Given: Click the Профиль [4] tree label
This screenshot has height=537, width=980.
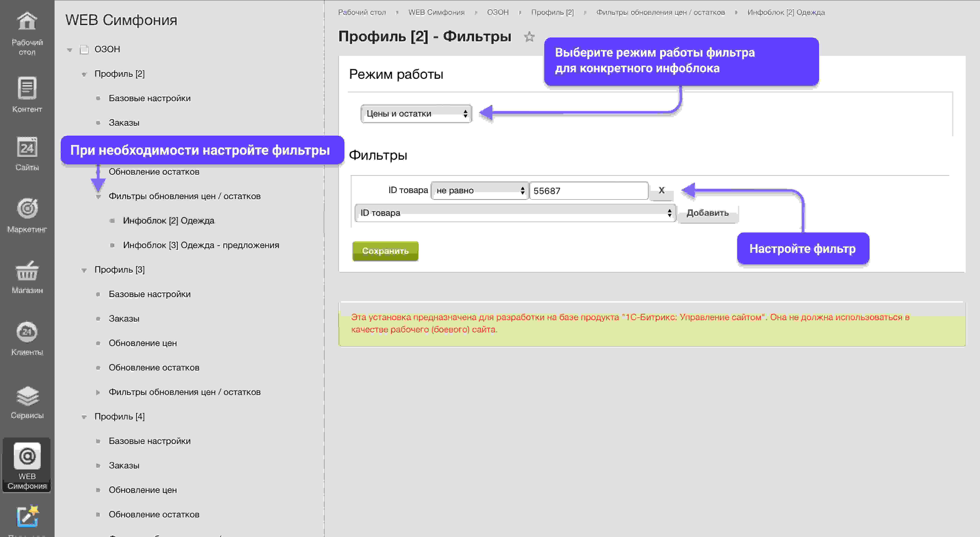Looking at the screenshot, I should [x=120, y=417].
